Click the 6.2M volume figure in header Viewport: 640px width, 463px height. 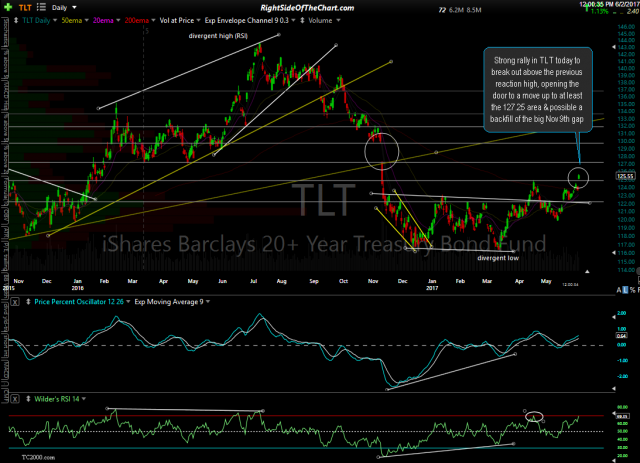click(x=456, y=10)
